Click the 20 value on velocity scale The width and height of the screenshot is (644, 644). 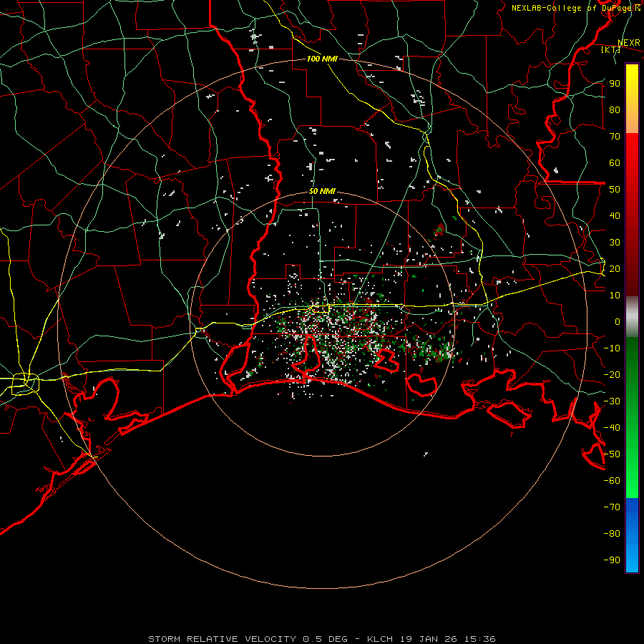(x=615, y=268)
